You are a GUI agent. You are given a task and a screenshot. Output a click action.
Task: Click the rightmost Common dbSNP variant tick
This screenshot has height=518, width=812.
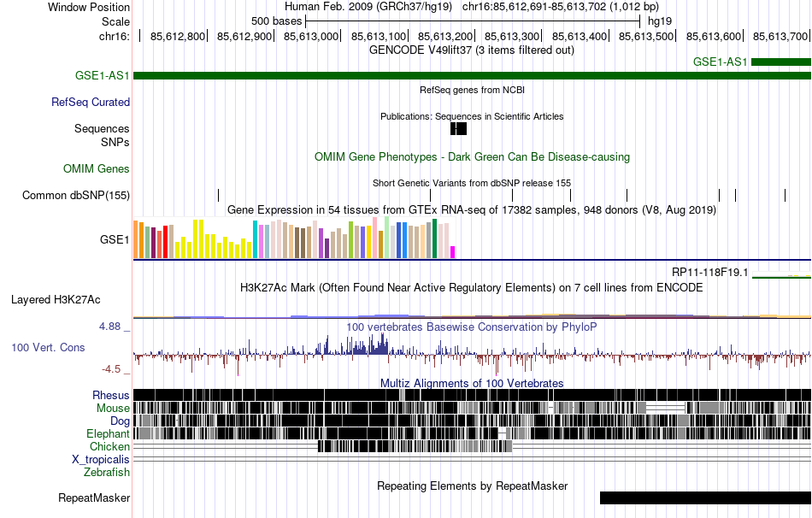785,195
